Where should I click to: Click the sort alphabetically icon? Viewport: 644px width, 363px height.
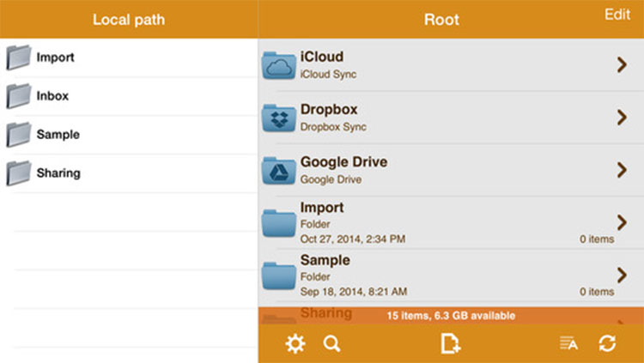pyautogui.click(x=568, y=344)
